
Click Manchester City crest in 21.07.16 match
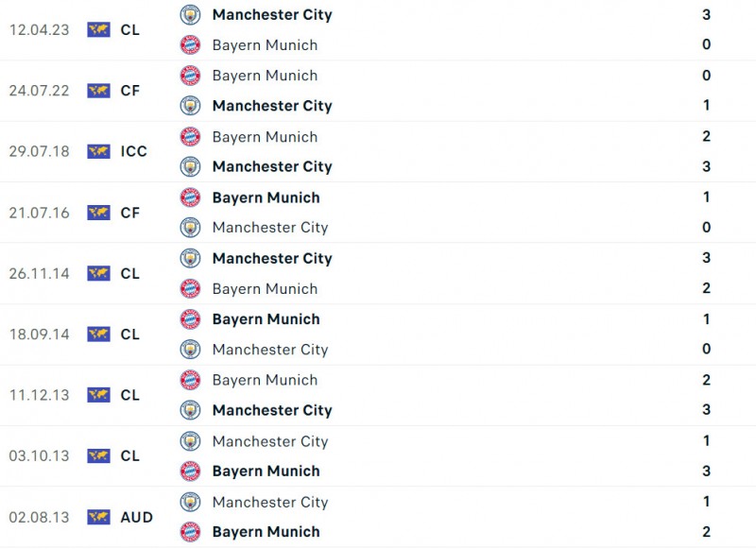point(190,227)
